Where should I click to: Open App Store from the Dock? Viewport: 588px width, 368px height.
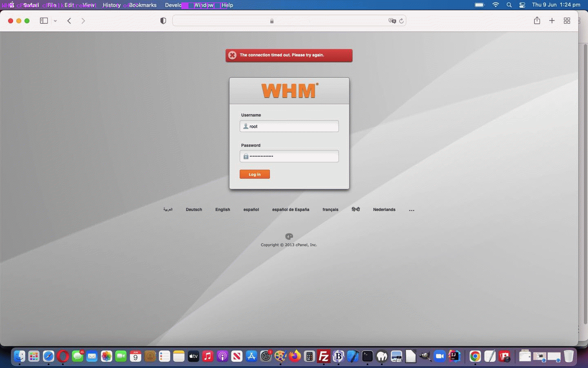click(x=252, y=356)
